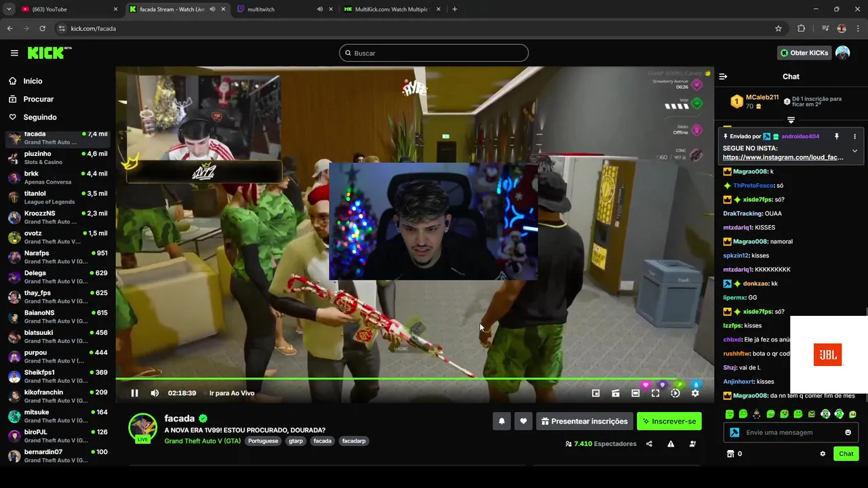
Task: Click facada streamer avatar with LIVE badge
Action: 143,428
